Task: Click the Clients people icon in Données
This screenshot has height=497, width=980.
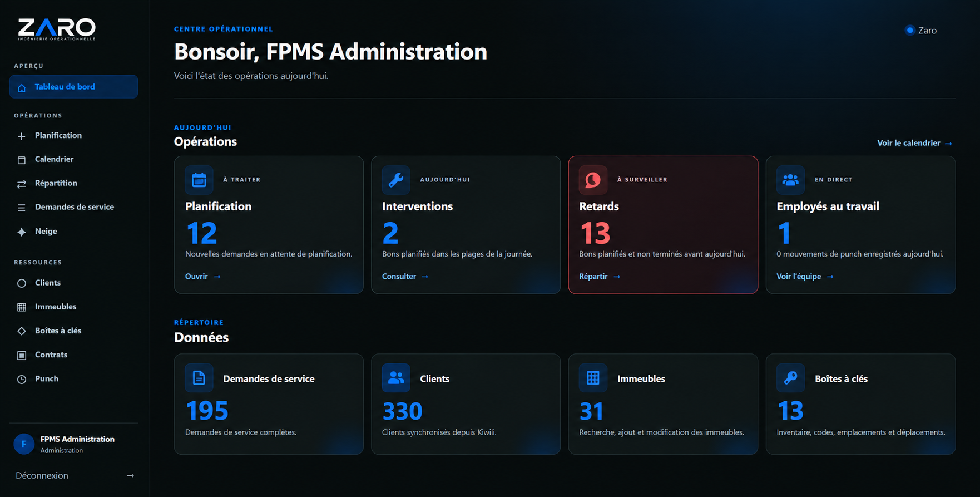Action: coord(396,378)
